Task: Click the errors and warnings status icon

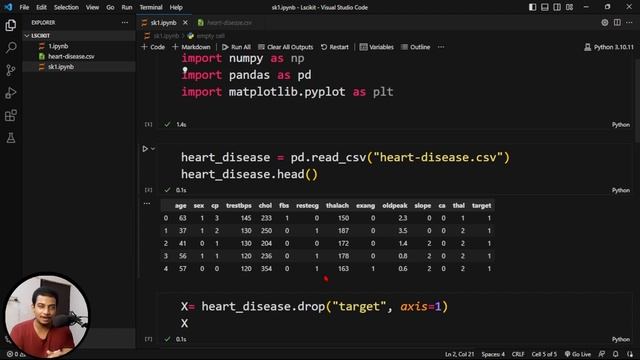Action: point(16,354)
